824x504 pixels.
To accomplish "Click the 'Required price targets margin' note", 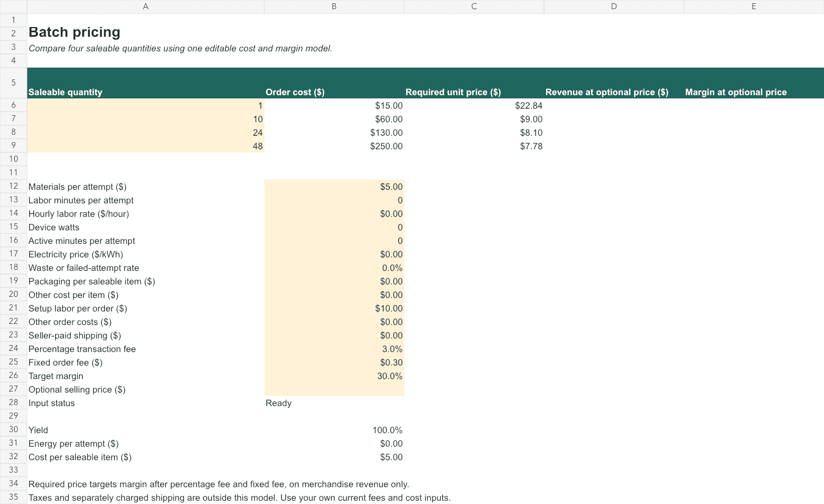I will tap(218, 484).
